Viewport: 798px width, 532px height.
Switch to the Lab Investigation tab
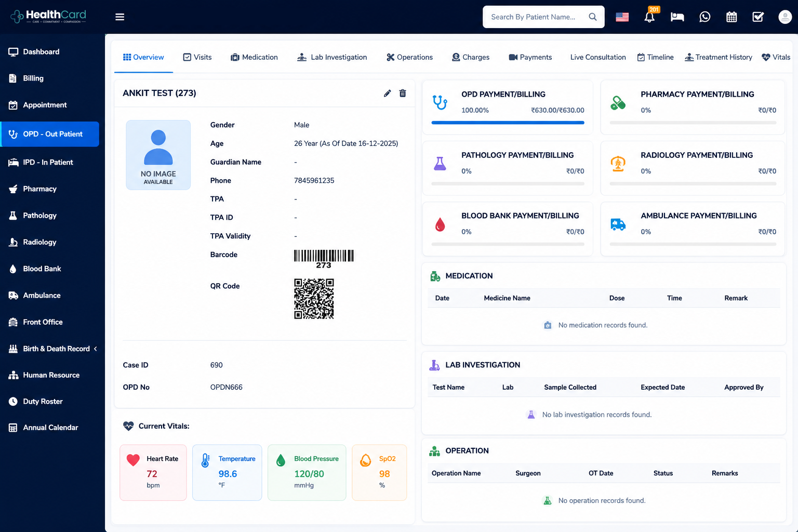[332, 57]
